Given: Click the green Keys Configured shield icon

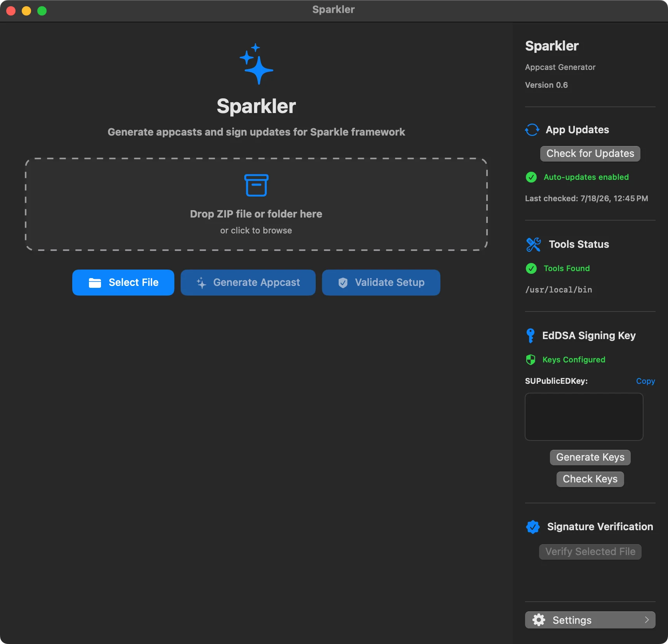Looking at the screenshot, I should pos(531,360).
